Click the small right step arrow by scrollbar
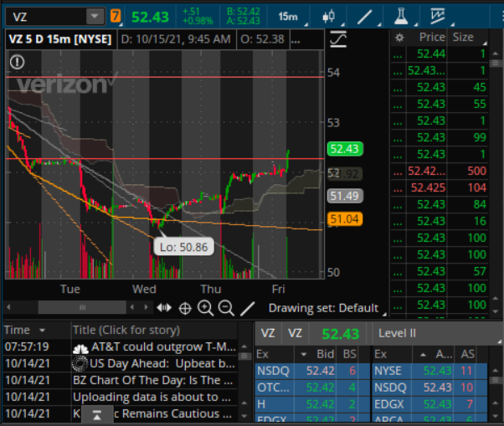The height and width of the screenshot is (426, 504). pyautogui.click(x=146, y=307)
